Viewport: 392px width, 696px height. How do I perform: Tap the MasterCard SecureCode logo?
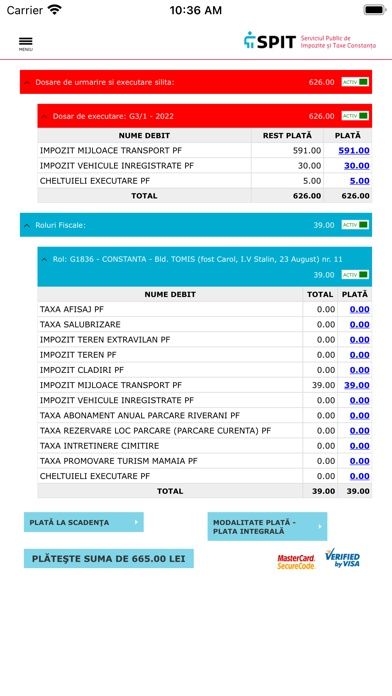click(296, 562)
